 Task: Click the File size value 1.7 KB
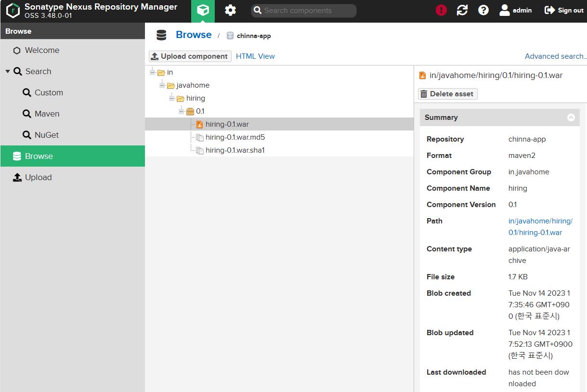[x=518, y=277]
